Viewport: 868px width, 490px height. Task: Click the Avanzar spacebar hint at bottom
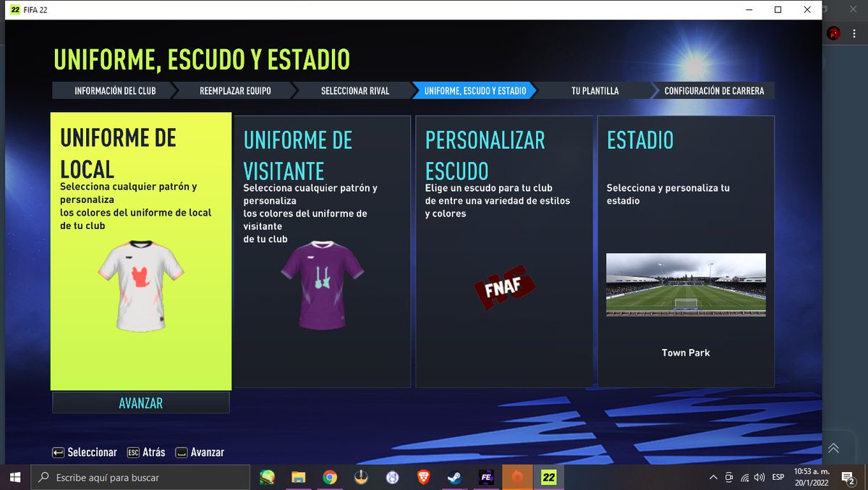click(200, 452)
